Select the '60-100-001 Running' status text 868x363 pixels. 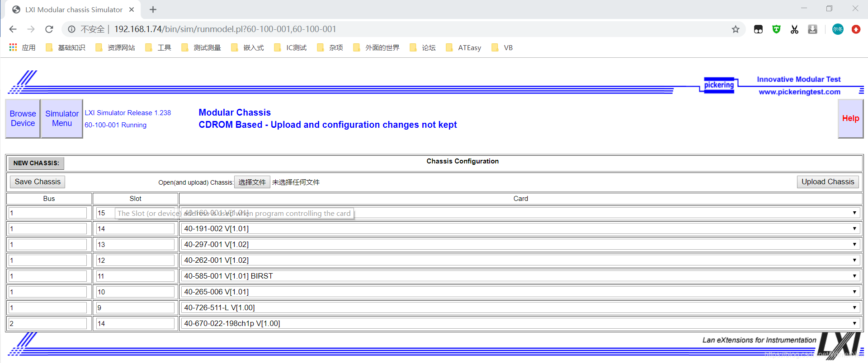coord(116,125)
